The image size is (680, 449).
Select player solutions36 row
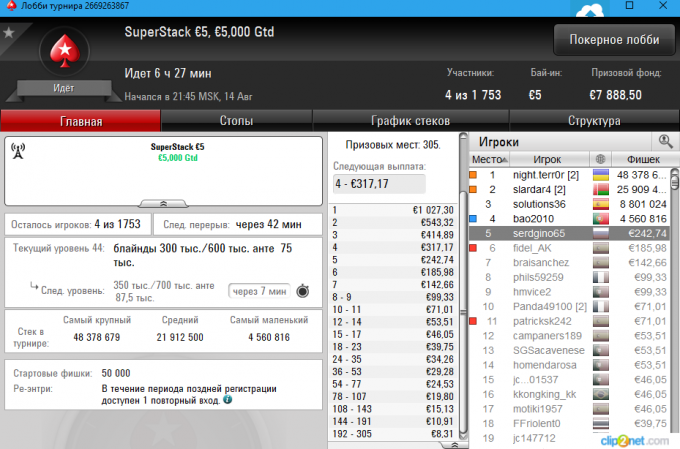(569, 204)
